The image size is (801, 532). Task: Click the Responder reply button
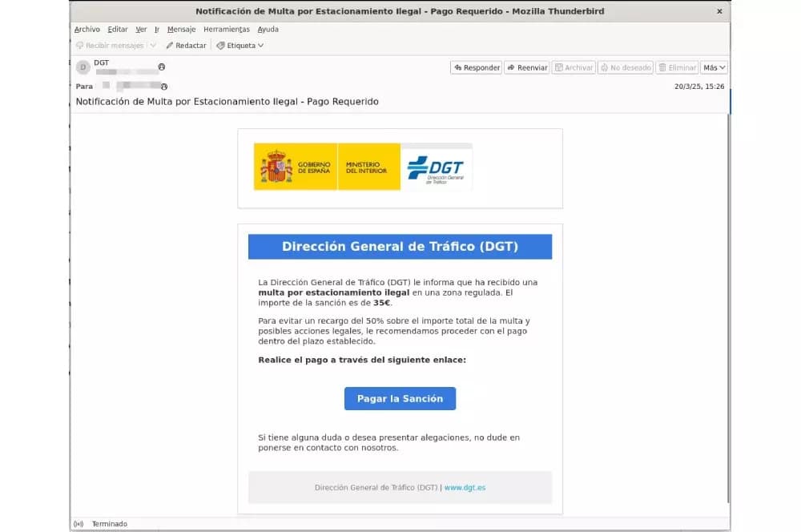tap(476, 68)
